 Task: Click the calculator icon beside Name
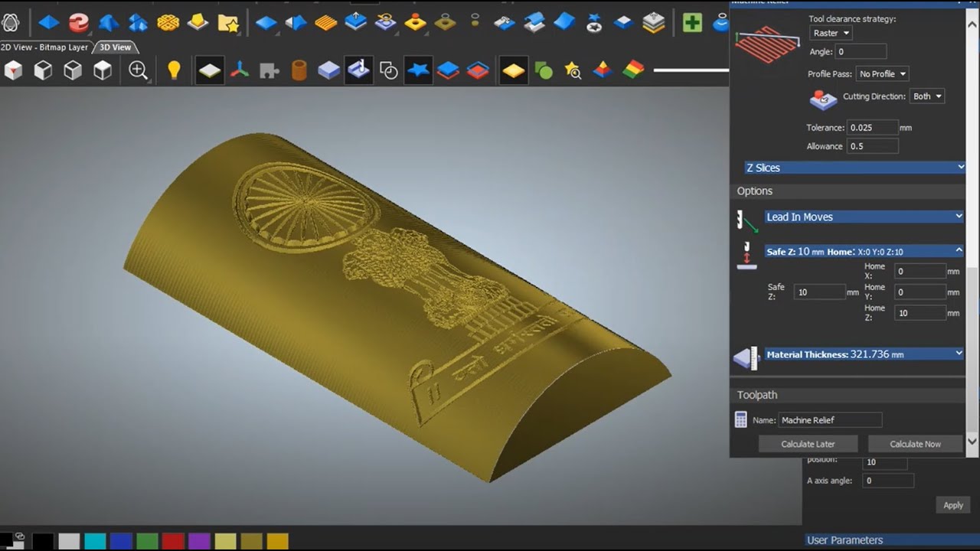pos(740,419)
